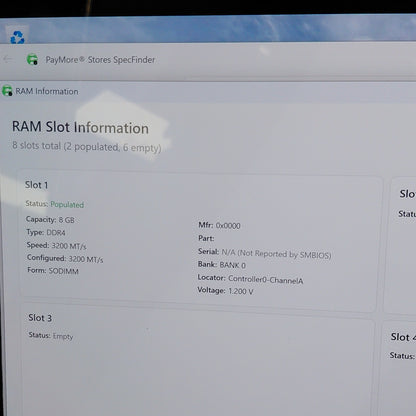The height and width of the screenshot is (416, 416).
Task: Select the Slot 1 card title
Action: 36,185
